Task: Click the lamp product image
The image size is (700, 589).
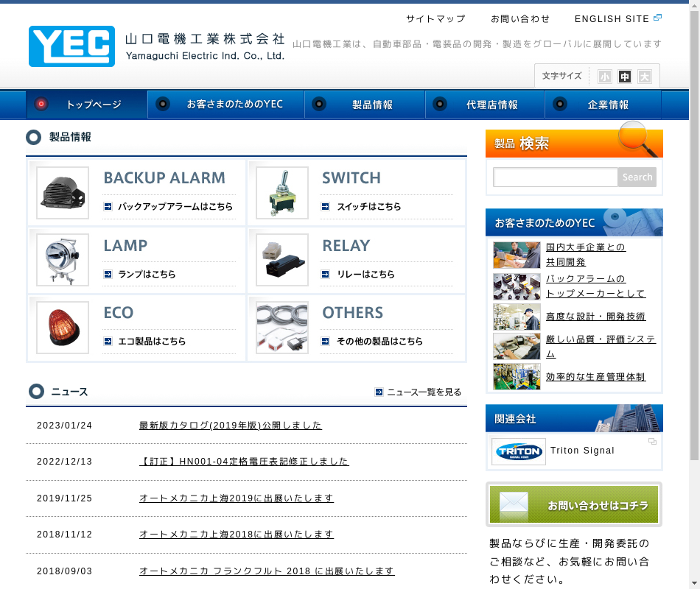Action: pyautogui.click(x=63, y=260)
